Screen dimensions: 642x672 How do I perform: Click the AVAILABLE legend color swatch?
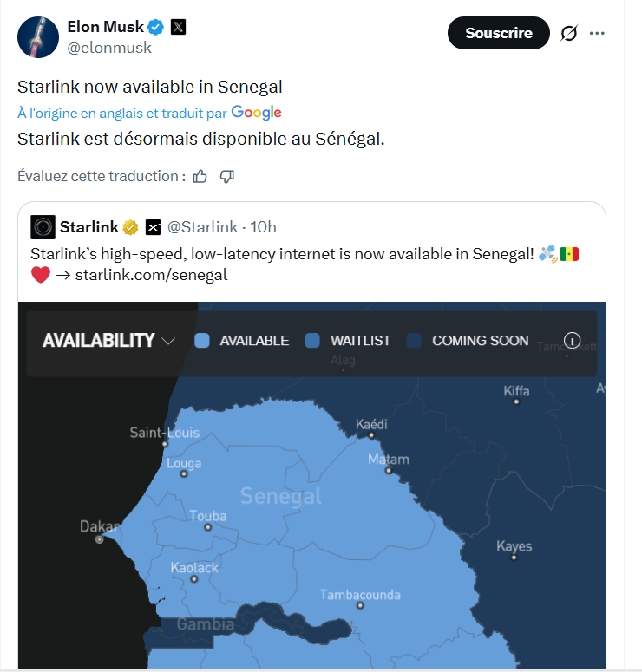tap(202, 341)
